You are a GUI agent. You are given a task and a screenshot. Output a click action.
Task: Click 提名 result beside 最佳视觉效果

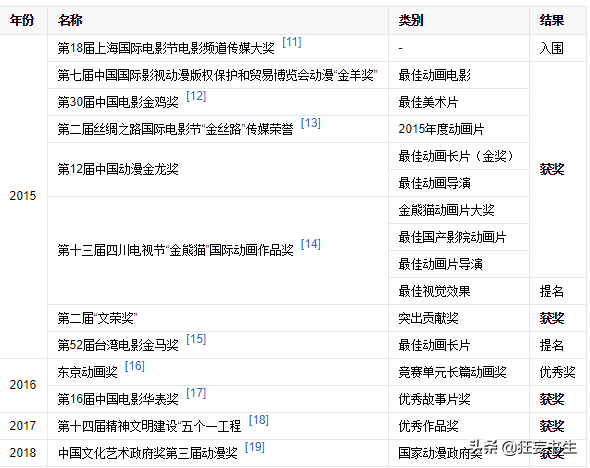click(x=552, y=291)
